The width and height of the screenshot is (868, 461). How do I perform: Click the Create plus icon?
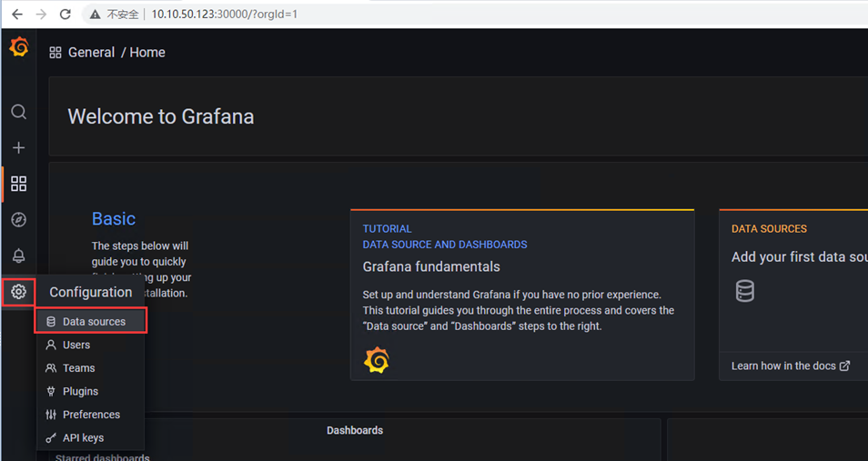(19, 148)
